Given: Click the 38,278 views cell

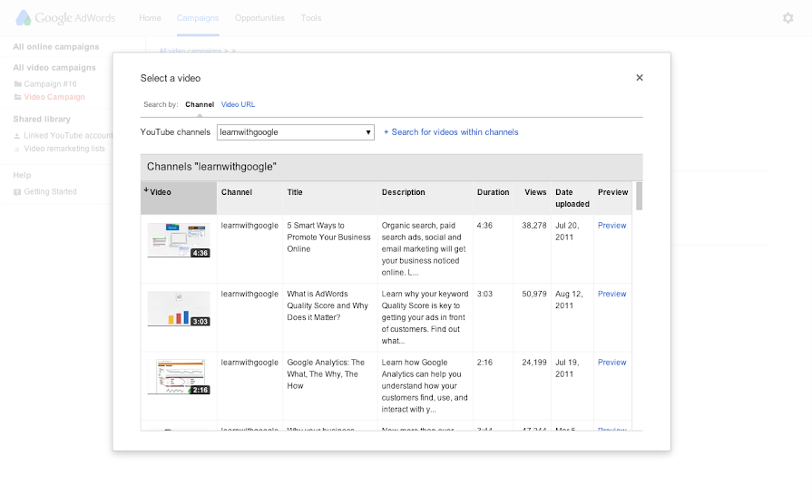Looking at the screenshot, I should click(533, 226).
